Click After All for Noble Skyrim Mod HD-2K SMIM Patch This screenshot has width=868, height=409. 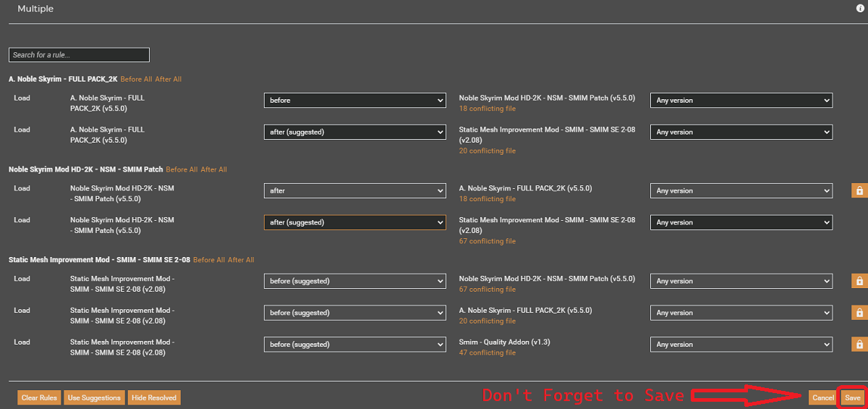point(214,169)
